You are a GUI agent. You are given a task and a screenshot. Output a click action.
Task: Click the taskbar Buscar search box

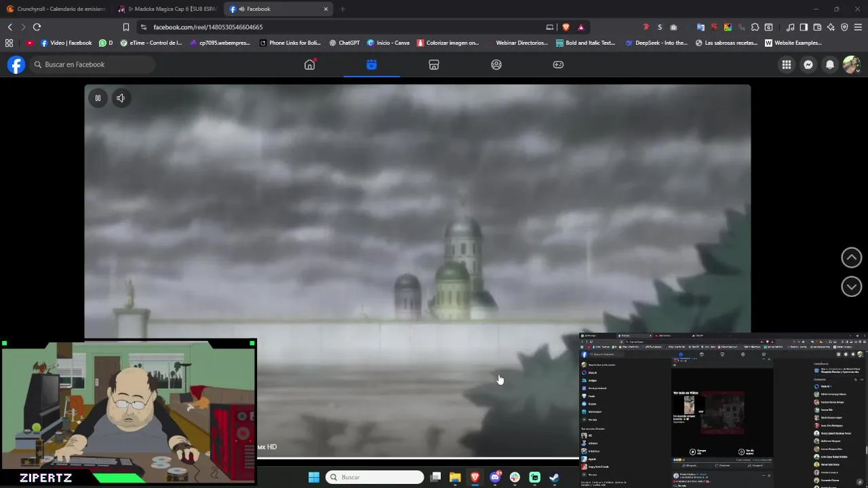[374, 477]
